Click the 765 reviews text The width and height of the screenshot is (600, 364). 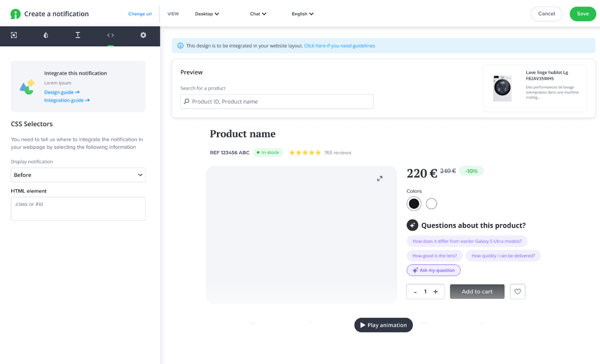[338, 153]
